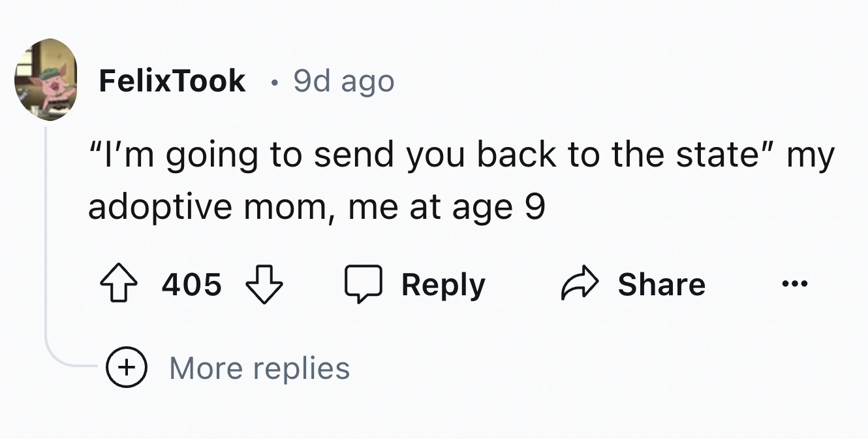
Task: Visit the FelixTook username profile link
Action: pyautogui.click(x=172, y=81)
